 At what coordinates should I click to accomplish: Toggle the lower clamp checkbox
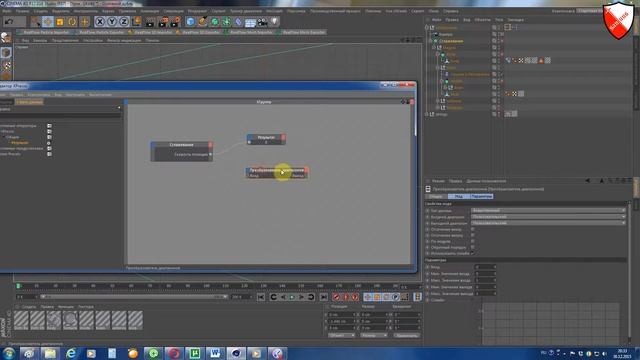tap(473, 229)
